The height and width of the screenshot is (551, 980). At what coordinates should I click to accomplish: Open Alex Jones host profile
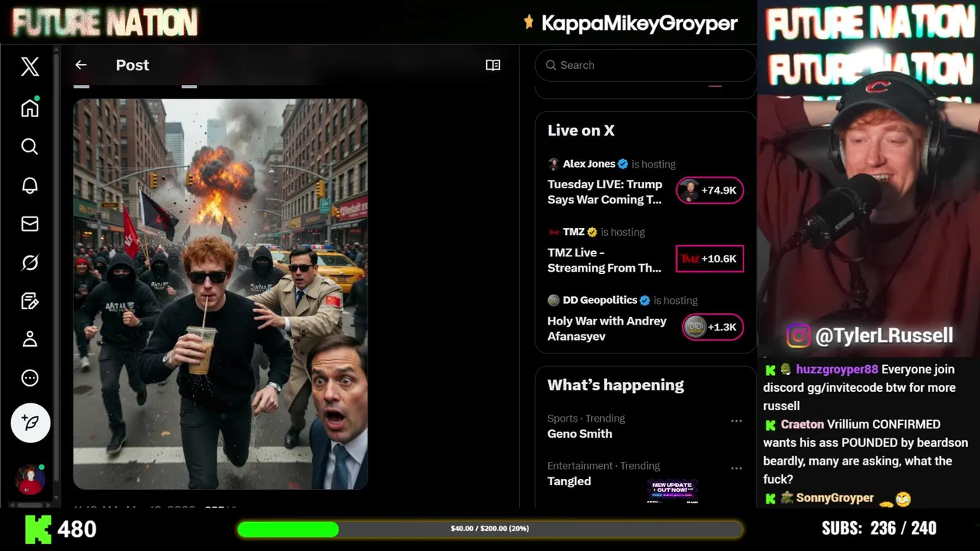tap(589, 164)
